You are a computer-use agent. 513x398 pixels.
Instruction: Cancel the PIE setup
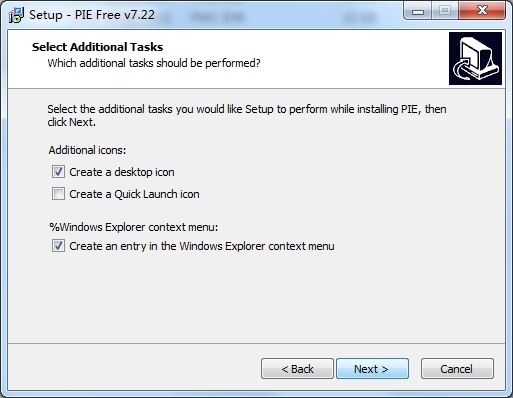[457, 369]
